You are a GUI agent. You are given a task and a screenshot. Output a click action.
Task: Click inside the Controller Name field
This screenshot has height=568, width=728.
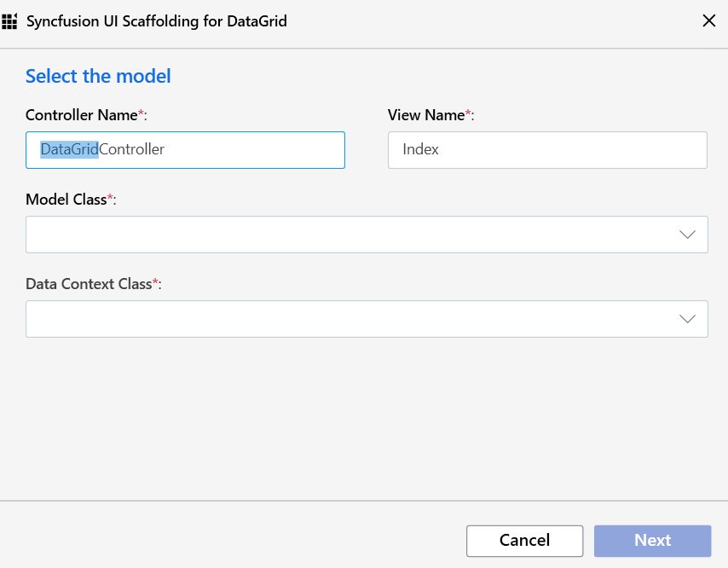[x=185, y=149]
